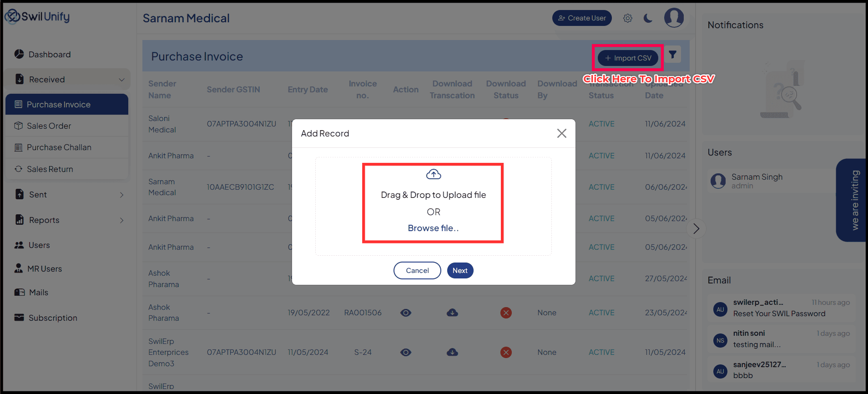The width and height of the screenshot is (868, 394).
Task: Select entry date 19/05/2022 cell
Action: tap(308, 313)
